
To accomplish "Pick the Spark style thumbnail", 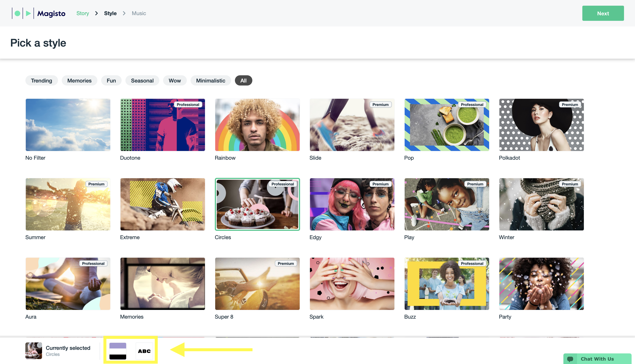I will 352,284.
